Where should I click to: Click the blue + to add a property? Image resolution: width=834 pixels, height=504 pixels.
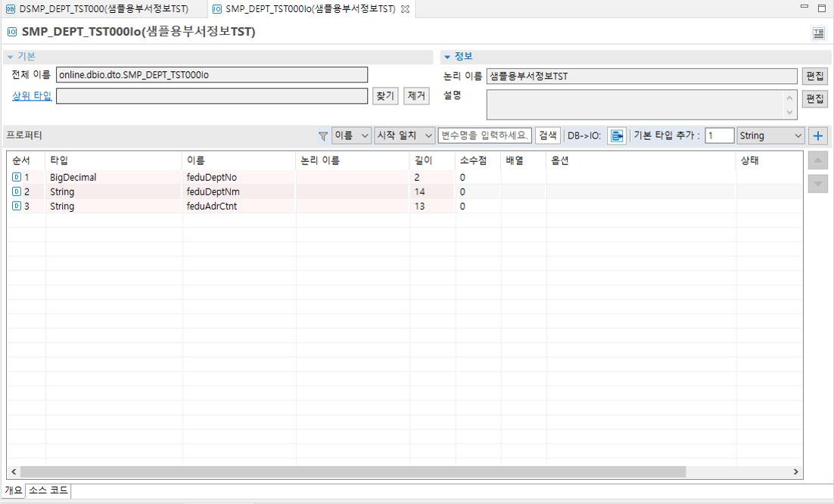(816, 135)
